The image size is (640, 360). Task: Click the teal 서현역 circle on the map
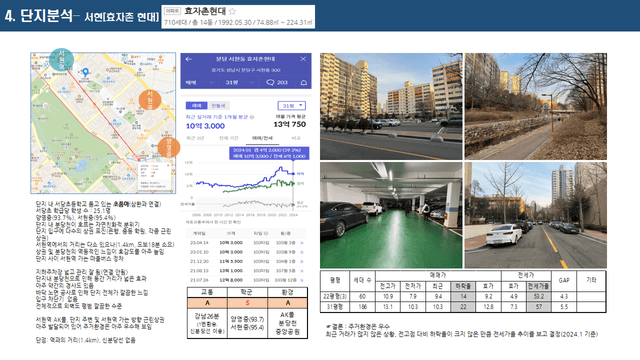click(x=62, y=60)
